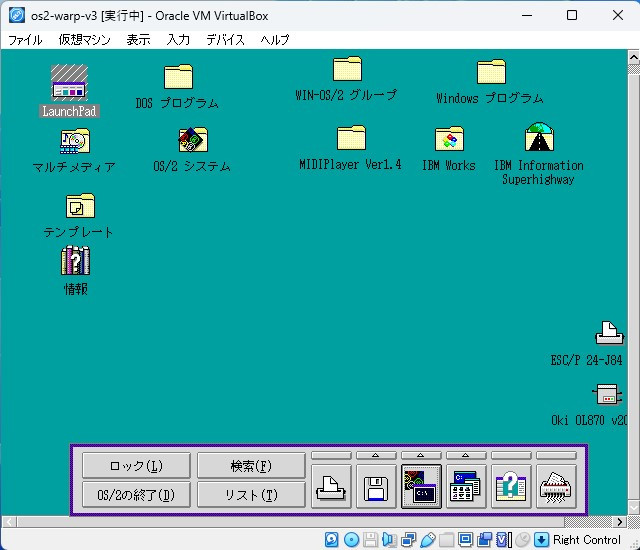The height and width of the screenshot is (550, 640).
Task: Click the vertical scrollbar up arrow
Action: 633,57
